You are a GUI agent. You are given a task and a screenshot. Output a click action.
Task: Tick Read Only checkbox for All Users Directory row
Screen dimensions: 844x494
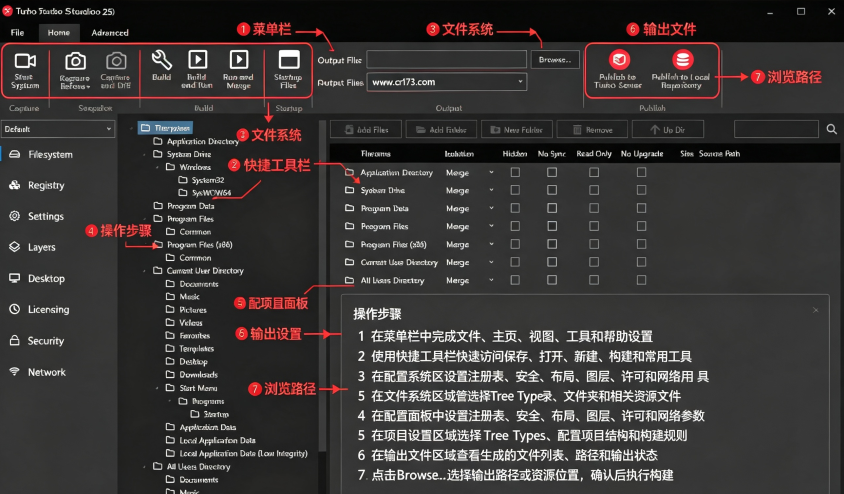[x=594, y=280]
